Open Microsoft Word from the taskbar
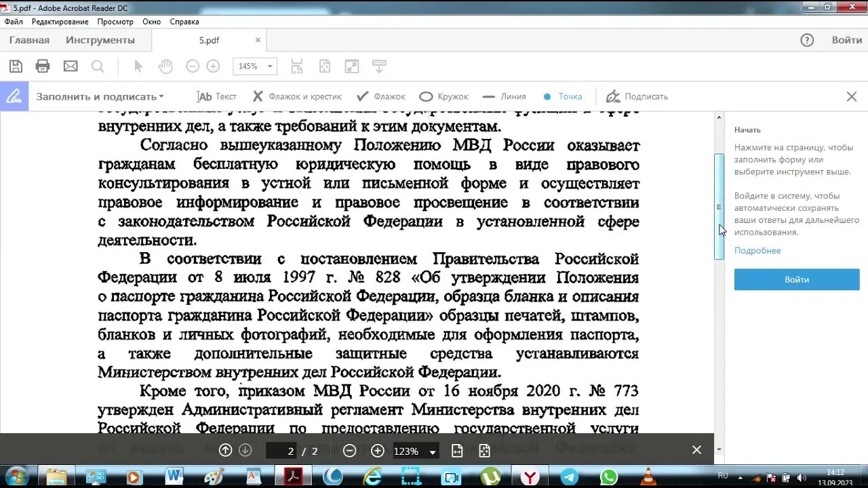The image size is (868, 488). pos(174,476)
